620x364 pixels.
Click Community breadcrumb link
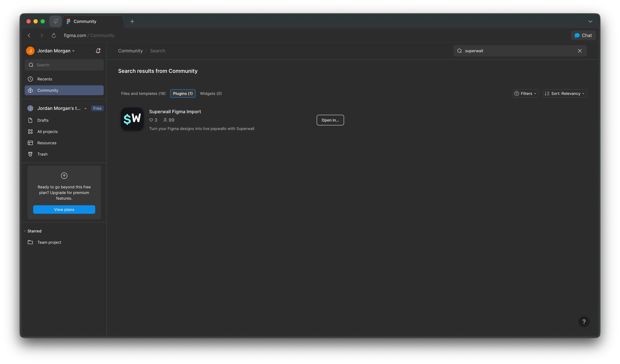(x=130, y=51)
